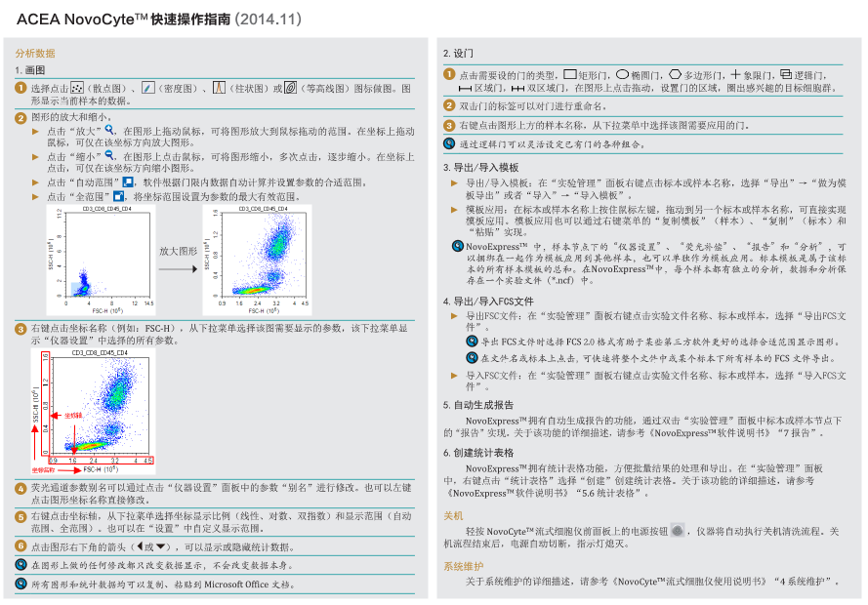Click the heading 5. 自动生成报告
Image resolution: width=868 pixels, height=605 pixels.
pyautogui.click(x=478, y=404)
